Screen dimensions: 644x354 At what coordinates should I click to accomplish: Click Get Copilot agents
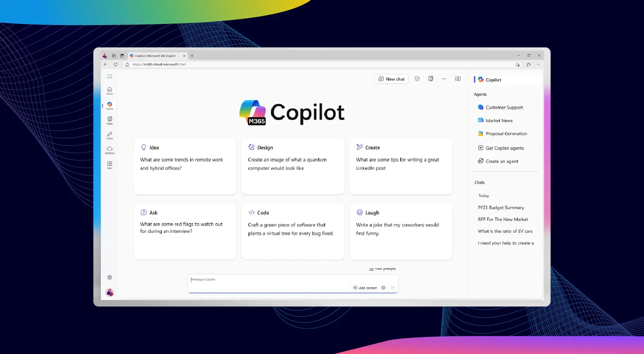pos(504,148)
